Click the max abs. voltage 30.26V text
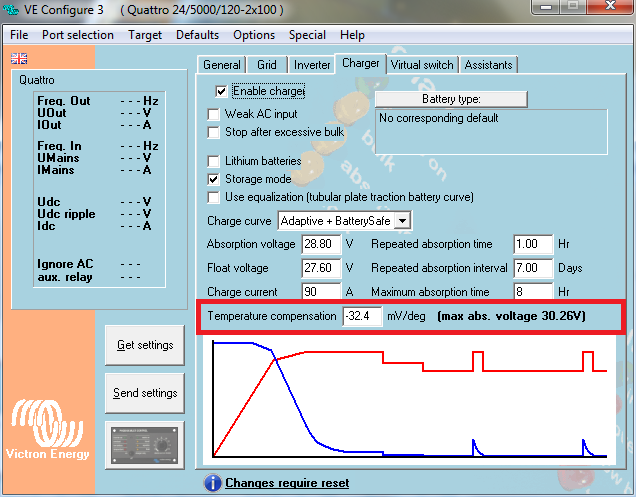 coord(511,316)
